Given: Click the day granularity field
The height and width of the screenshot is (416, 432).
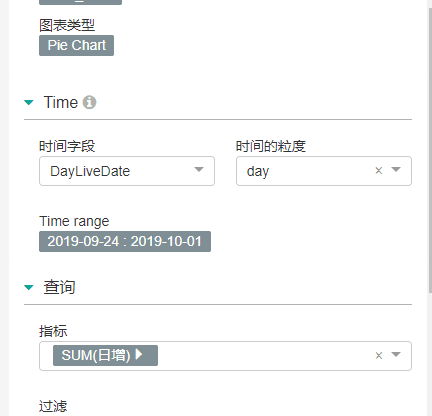Looking at the screenshot, I should (x=324, y=171).
